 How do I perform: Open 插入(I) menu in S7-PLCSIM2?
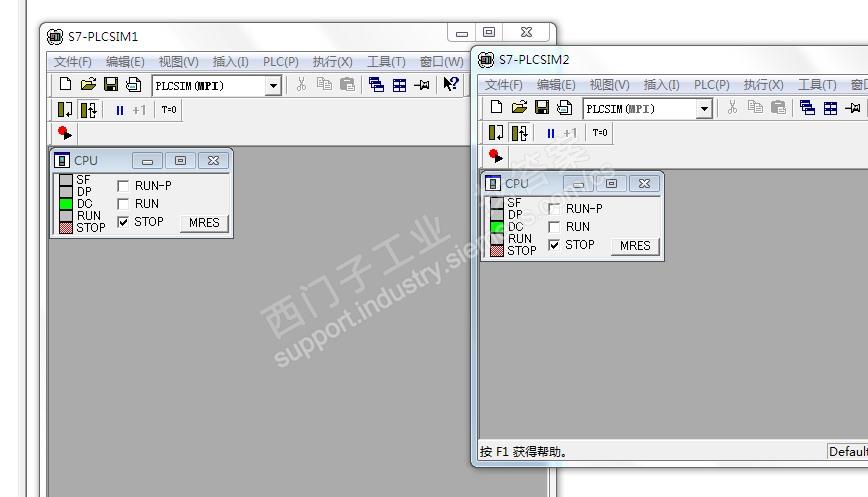(x=662, y=85)
